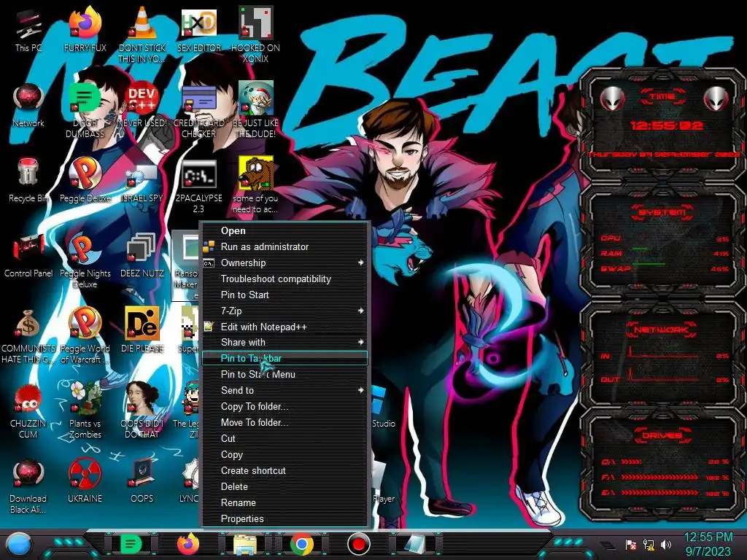Expand the Send to submenu
Image resolution: width=747 pixels, height=560 pixels.
pyautogui.click(x=285, y=391)
